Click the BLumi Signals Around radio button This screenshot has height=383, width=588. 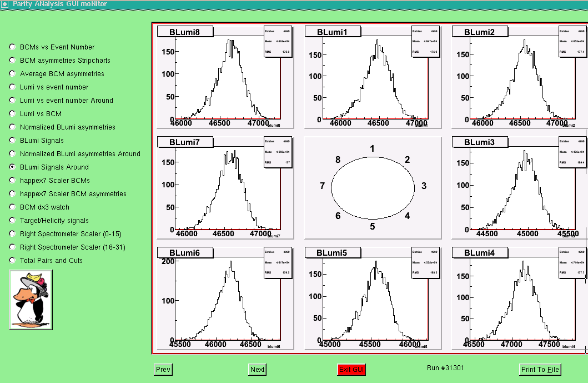click(12, 167)
